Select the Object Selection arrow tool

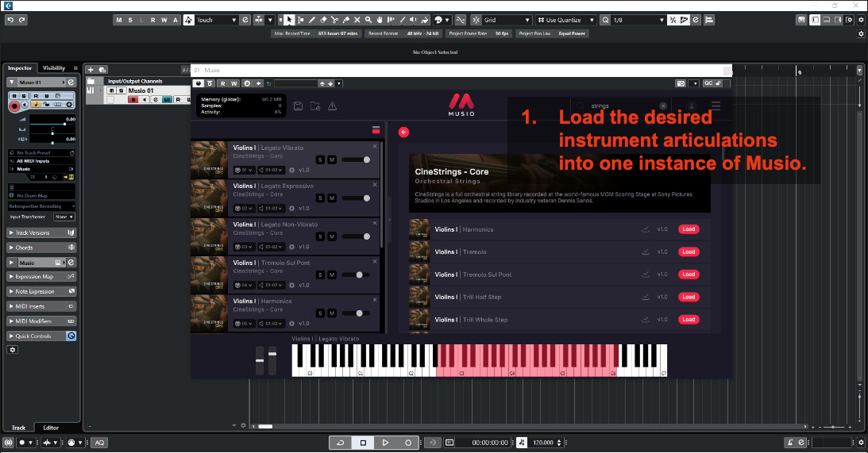coord(290,20)
